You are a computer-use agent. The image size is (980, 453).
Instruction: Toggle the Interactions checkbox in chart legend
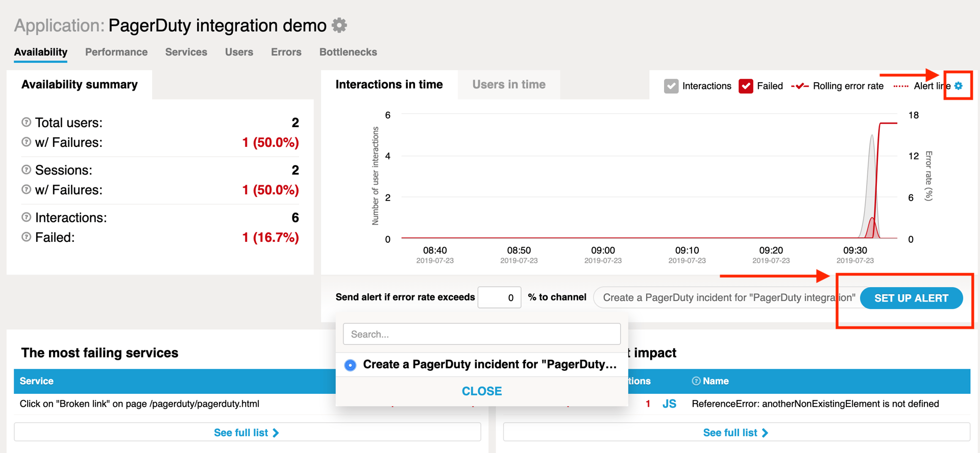671,86
